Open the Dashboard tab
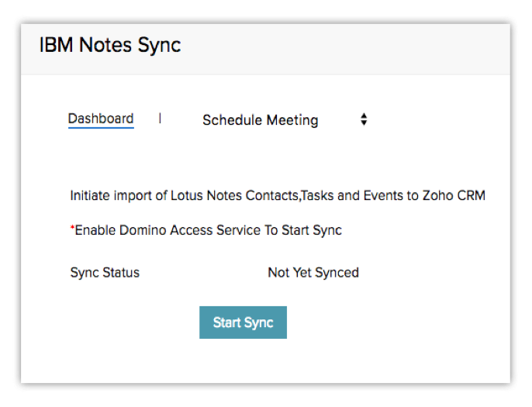Viewport: 532px width, 407px height. (x=101, y=119)
